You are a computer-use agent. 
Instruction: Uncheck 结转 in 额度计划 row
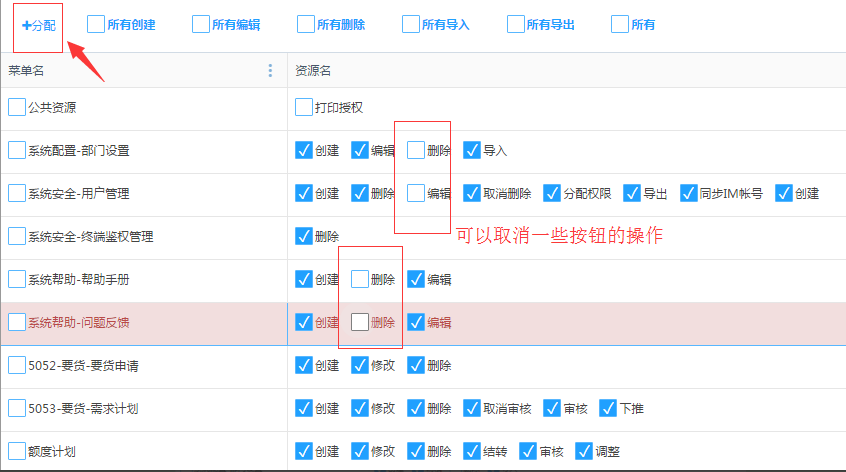[x=472, y=451]
